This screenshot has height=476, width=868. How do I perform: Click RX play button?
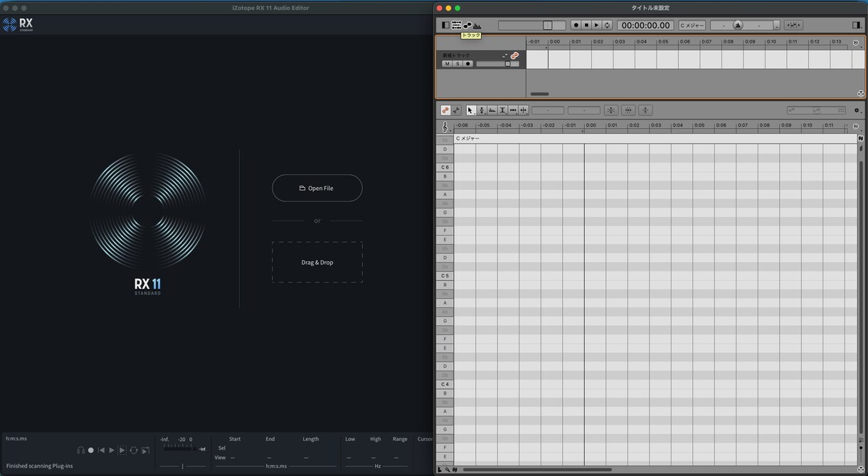111,450
